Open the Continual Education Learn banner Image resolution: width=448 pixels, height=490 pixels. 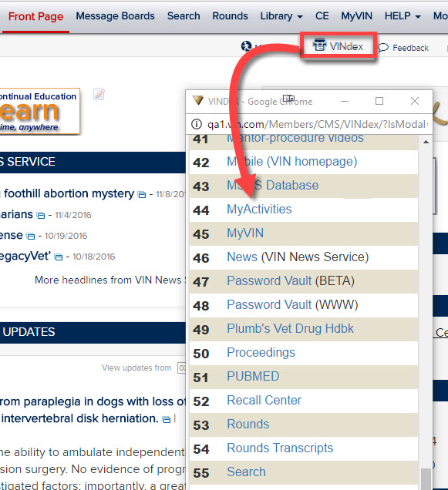pos(39,111)
